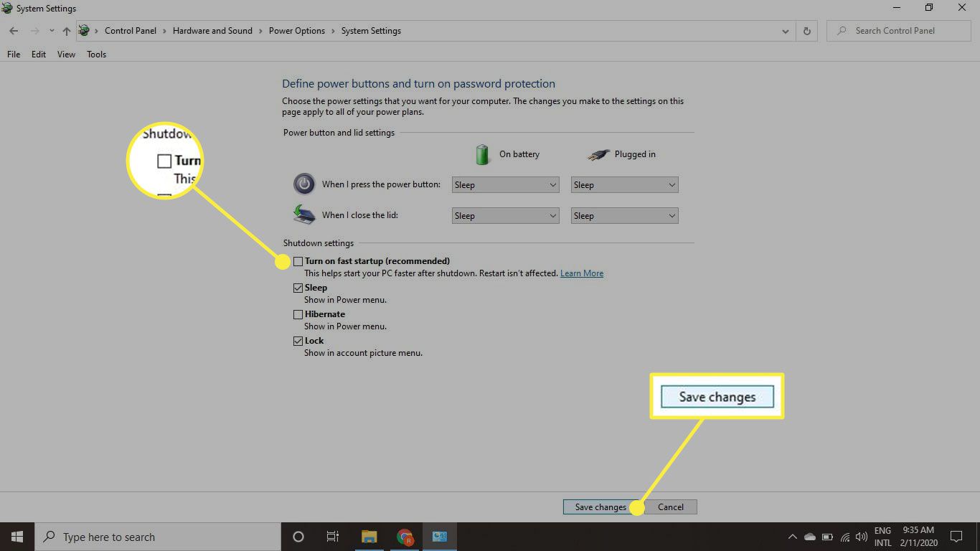The width and height of the screenshot is (980, 551).
Task: Open Cortana from the taskbar
Action: coord(298,537)
